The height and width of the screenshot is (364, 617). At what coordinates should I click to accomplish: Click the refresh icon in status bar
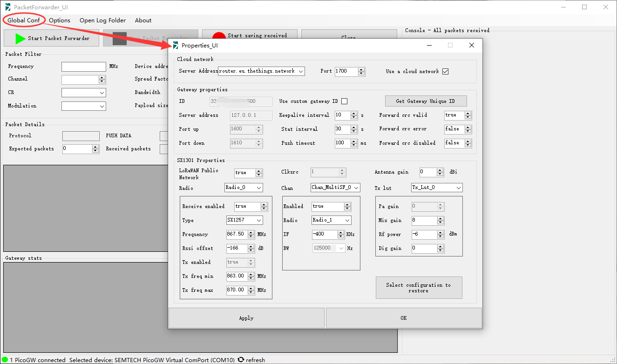point(241,360)
